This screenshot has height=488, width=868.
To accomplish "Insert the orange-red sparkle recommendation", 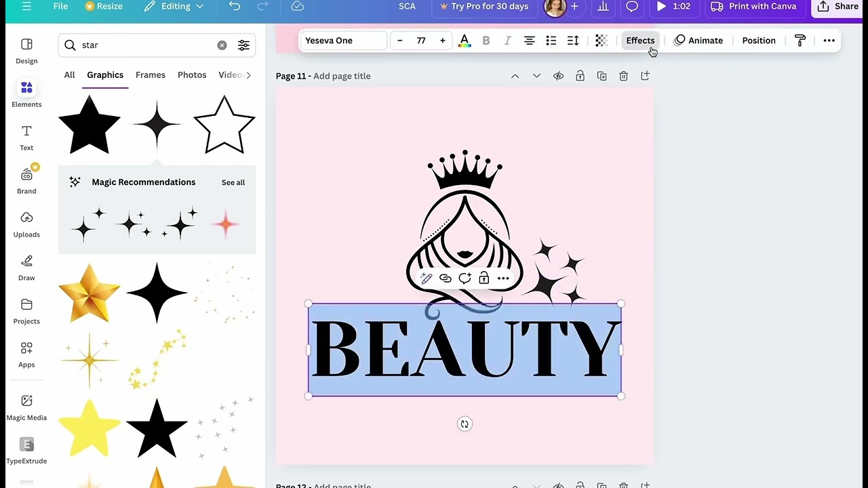I will coord(226,224).
